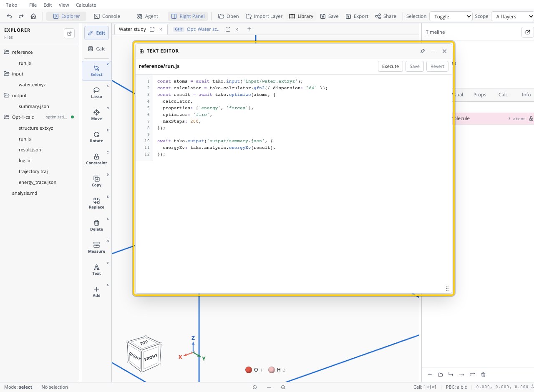Switch to Opt: Water calc tab
Screen dimensions: 534x392
point(204,29)
